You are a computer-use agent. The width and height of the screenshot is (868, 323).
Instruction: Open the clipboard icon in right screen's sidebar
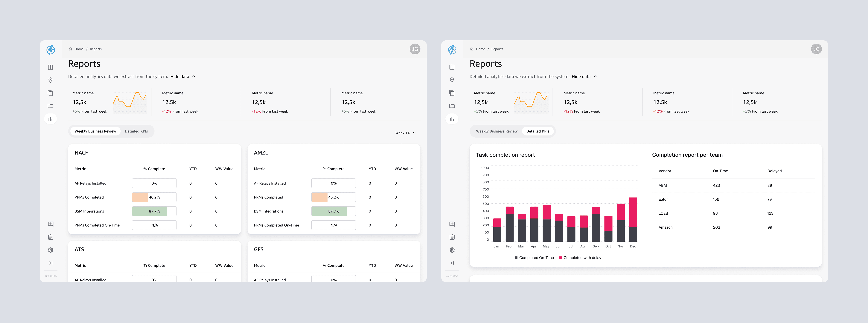coord(452,237)
